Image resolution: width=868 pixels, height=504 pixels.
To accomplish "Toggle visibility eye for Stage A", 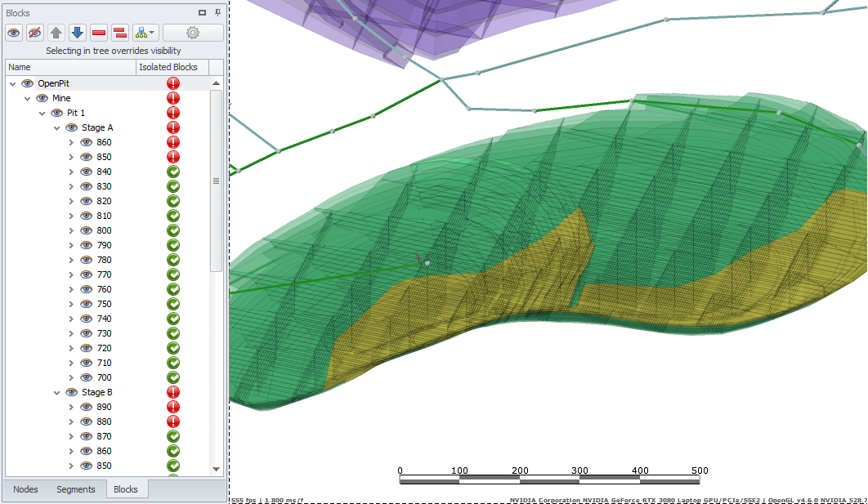I will tap(71, 127).
